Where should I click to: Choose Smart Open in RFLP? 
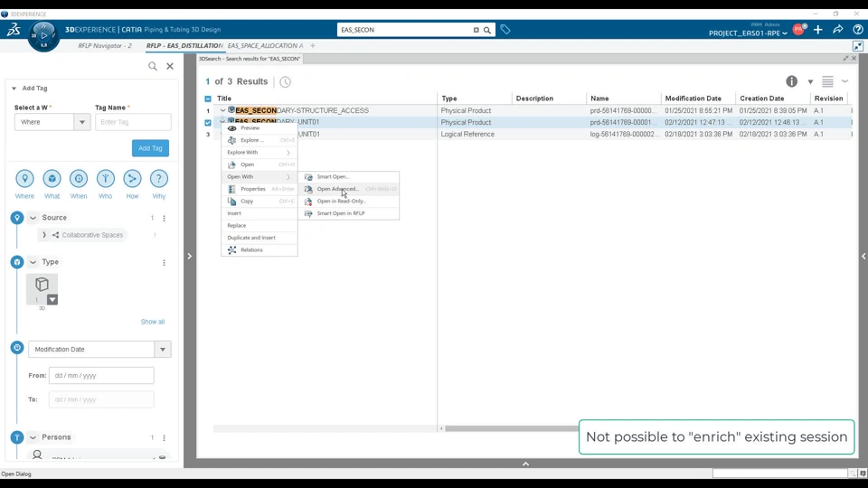tap(348, 213)
